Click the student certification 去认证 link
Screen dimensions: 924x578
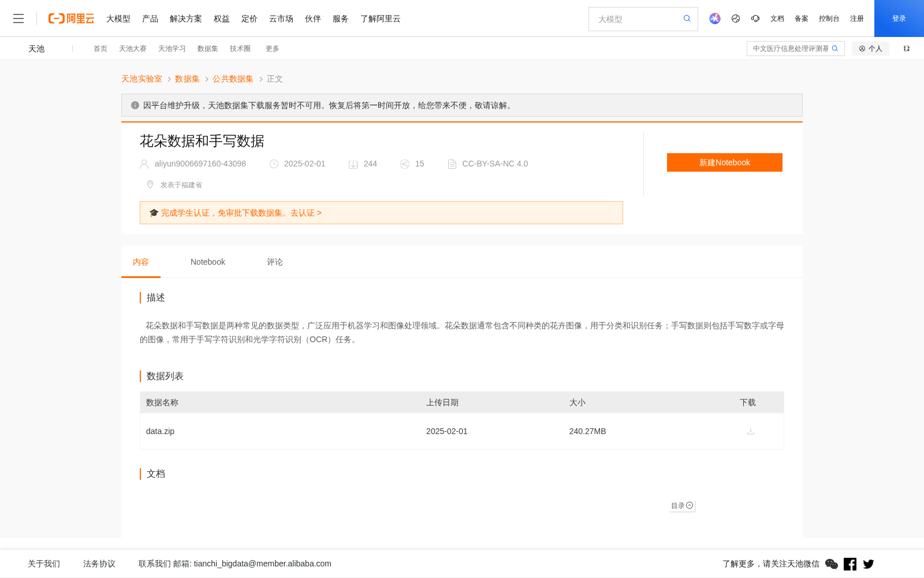(306, 213)
